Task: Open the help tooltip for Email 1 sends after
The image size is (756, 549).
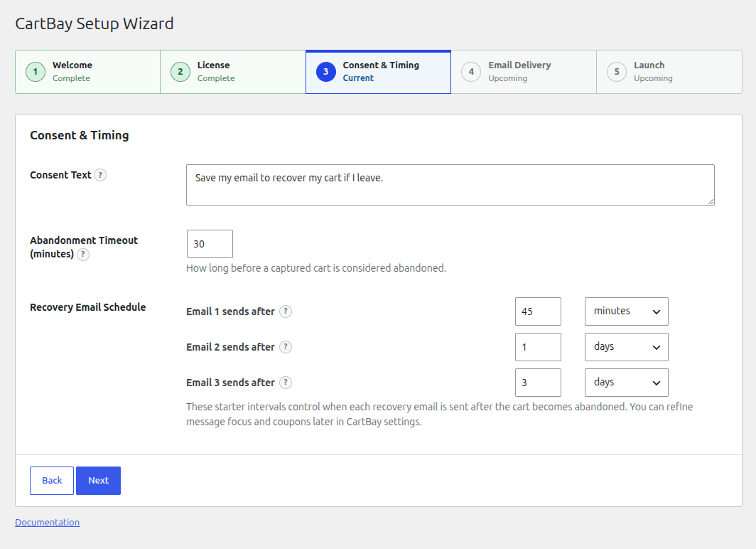Action: tap(286, 311)
